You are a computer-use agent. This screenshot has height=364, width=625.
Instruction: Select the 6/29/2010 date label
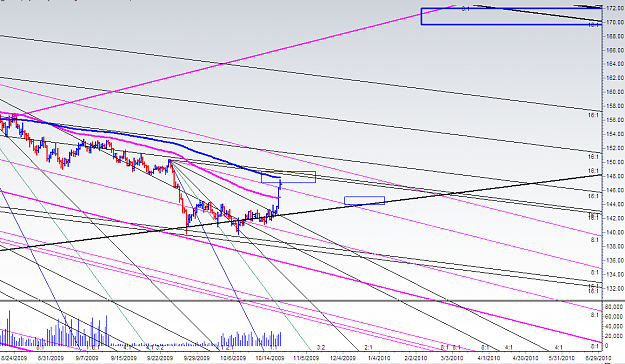(597, 358)
